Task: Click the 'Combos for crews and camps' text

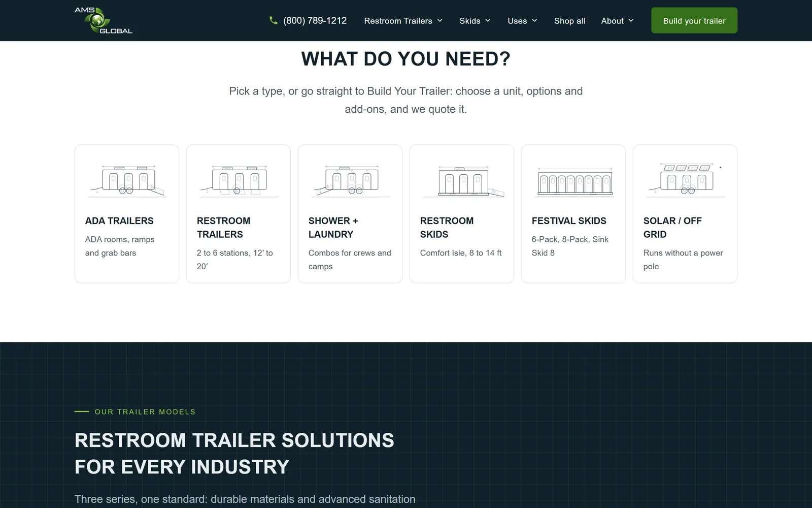Action: coord(350,260)
